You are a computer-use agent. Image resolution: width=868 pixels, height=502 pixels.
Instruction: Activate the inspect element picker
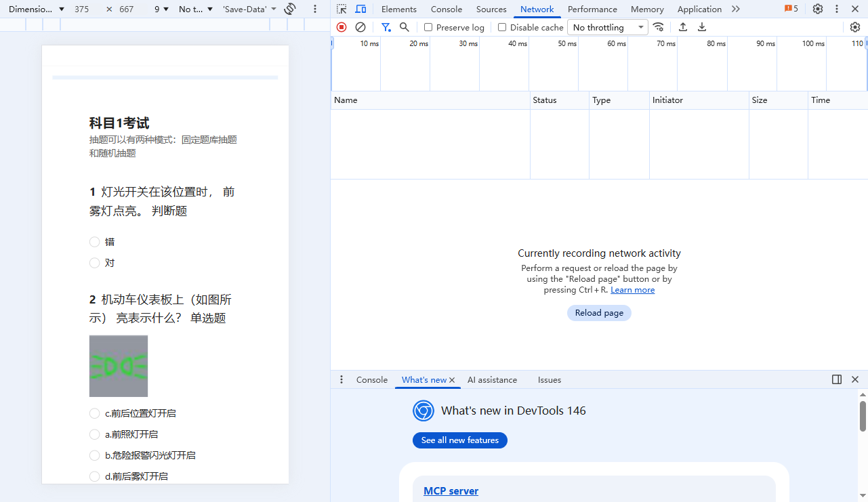[x=342, y=9]
